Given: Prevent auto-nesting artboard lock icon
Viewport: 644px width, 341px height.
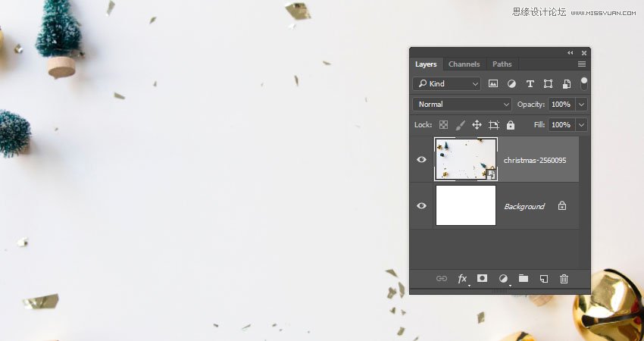Looking at the screenshot, I should pos(494,125).
